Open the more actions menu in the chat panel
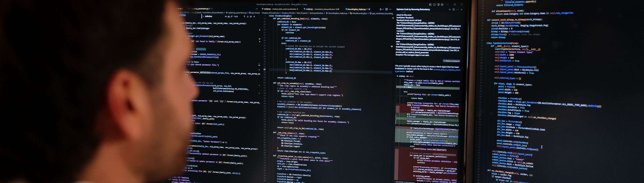 click(457, 10)
